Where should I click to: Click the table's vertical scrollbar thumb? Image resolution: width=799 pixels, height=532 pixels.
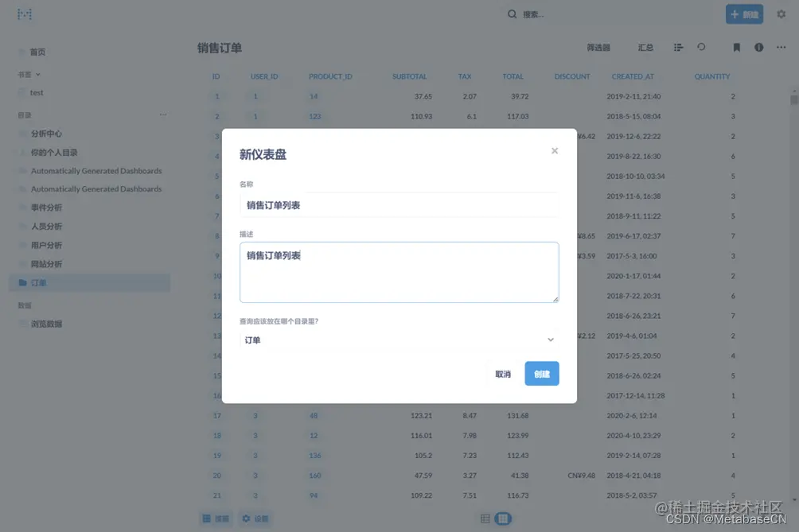coord(794,99)
